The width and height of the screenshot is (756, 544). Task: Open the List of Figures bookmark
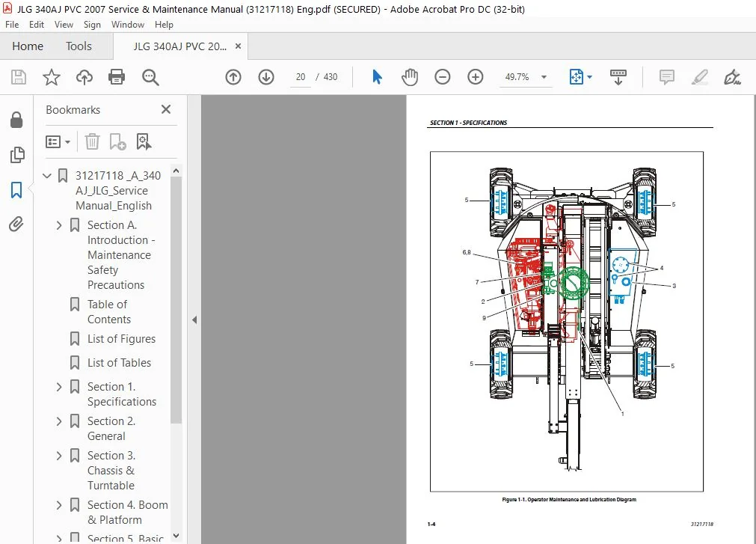point(121,339)
